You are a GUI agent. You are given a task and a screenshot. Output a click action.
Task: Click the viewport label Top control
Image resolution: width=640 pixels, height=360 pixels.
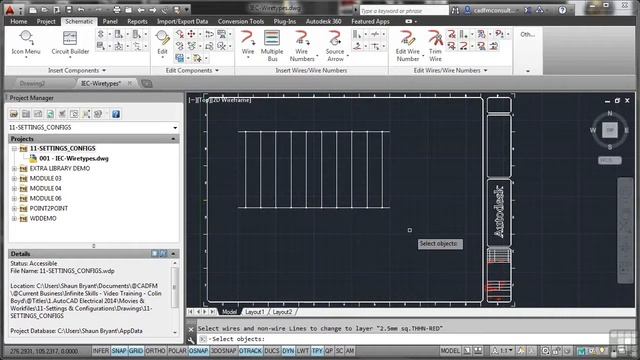coord(204,100)
